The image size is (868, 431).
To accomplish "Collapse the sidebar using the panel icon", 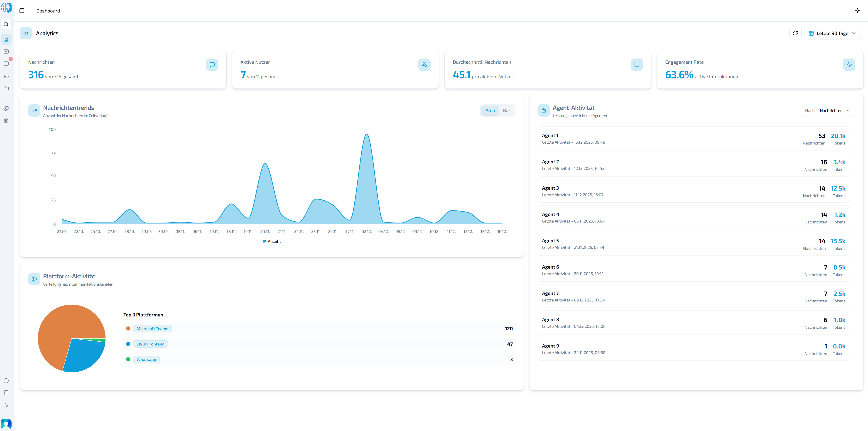I will tap(22, 10).
